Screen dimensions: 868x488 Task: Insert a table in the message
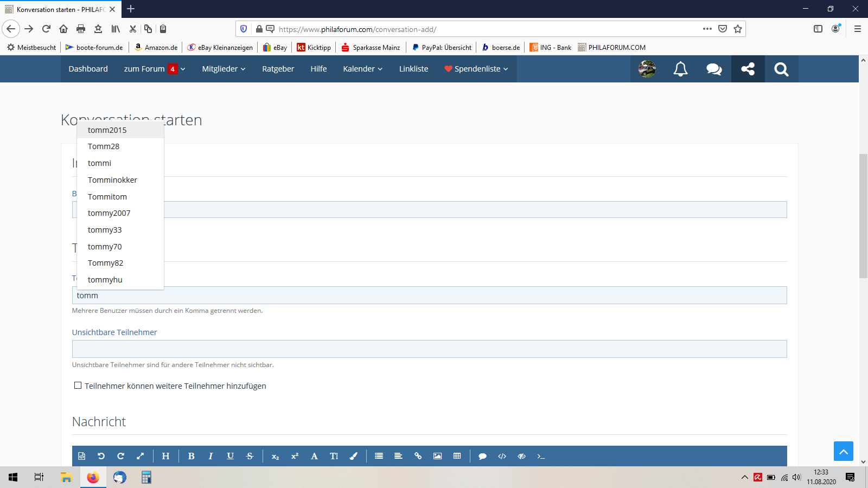(457, 456)
